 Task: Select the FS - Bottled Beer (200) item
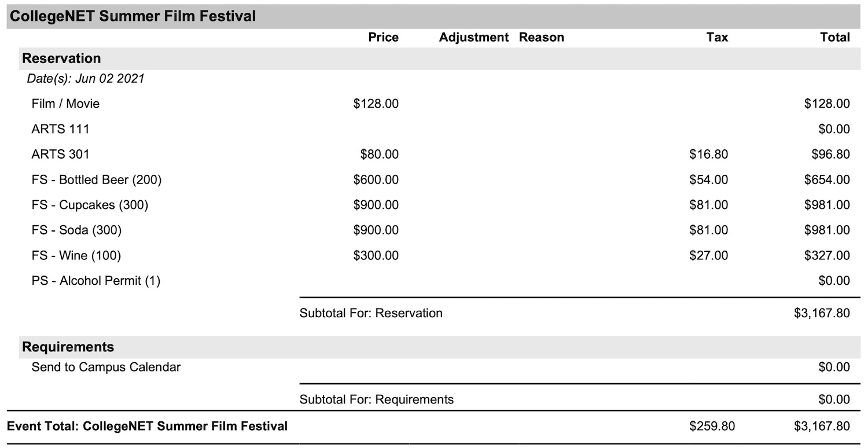click(x=97, y=180)
